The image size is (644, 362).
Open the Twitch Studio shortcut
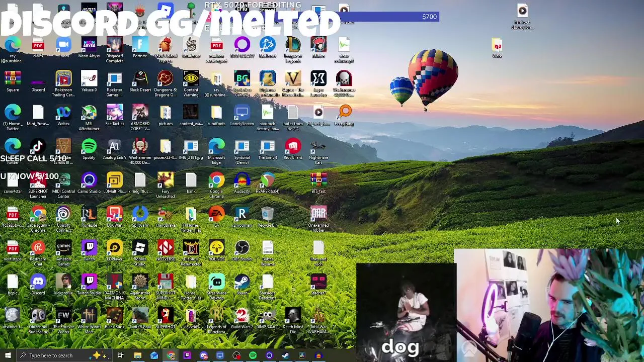pyautogui.click(x=89, y=282)
